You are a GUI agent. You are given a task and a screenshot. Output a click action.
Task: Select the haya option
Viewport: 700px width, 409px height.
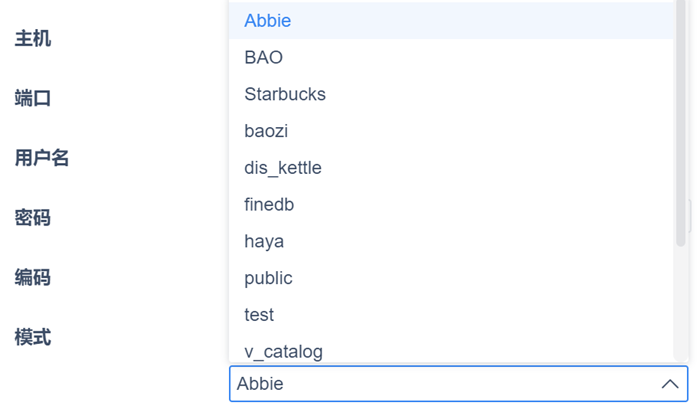[264, 241]
